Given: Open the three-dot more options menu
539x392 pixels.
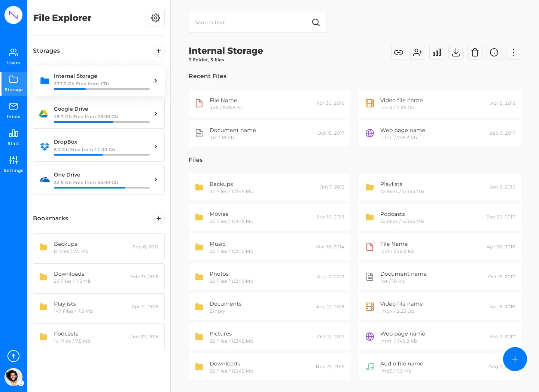Looking at the screenshot, I should pyautogui.click(x=514, y=52).
